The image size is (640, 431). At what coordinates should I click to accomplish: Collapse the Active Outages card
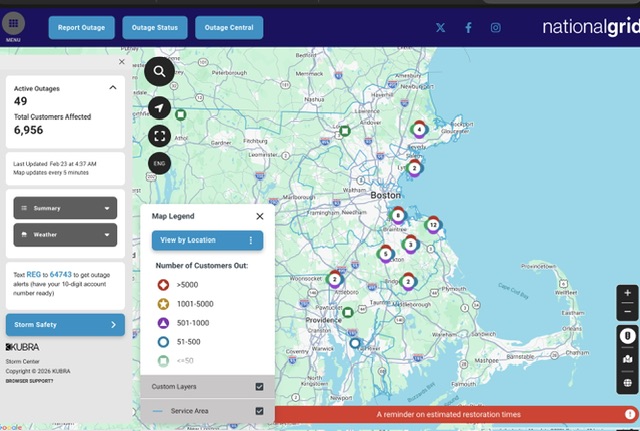coord(122,62)
